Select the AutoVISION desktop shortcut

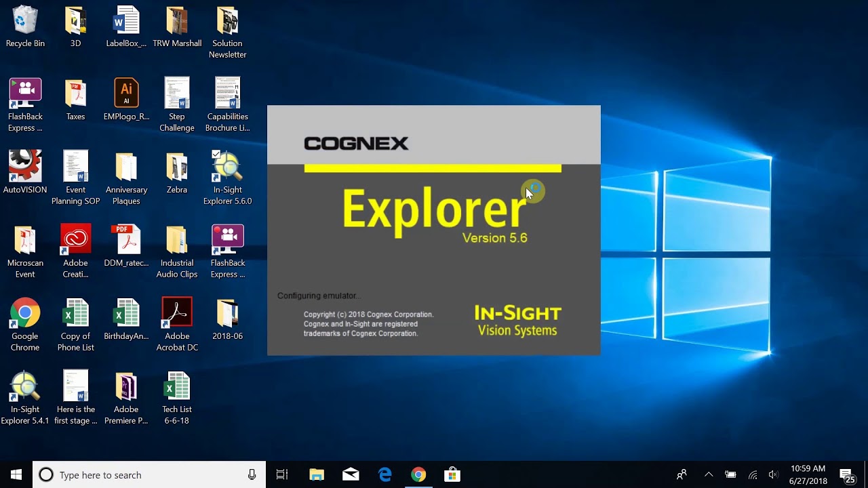[25, 167]
